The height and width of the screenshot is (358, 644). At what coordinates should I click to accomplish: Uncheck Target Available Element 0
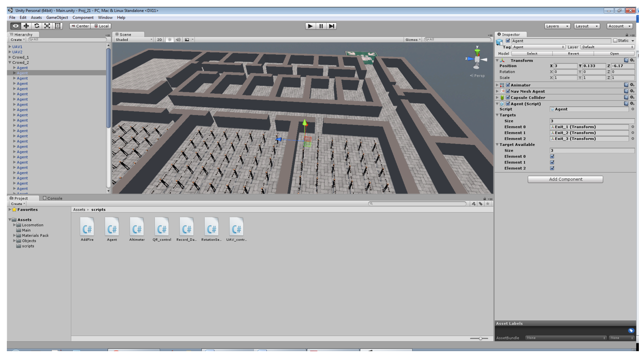point(552,156)
